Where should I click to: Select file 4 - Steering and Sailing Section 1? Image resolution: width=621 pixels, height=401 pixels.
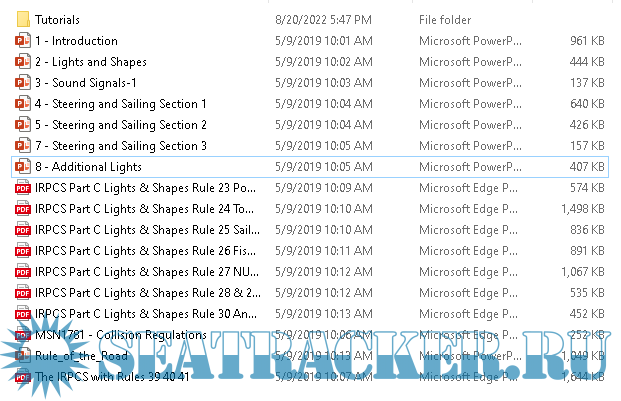tap(120, 104)
